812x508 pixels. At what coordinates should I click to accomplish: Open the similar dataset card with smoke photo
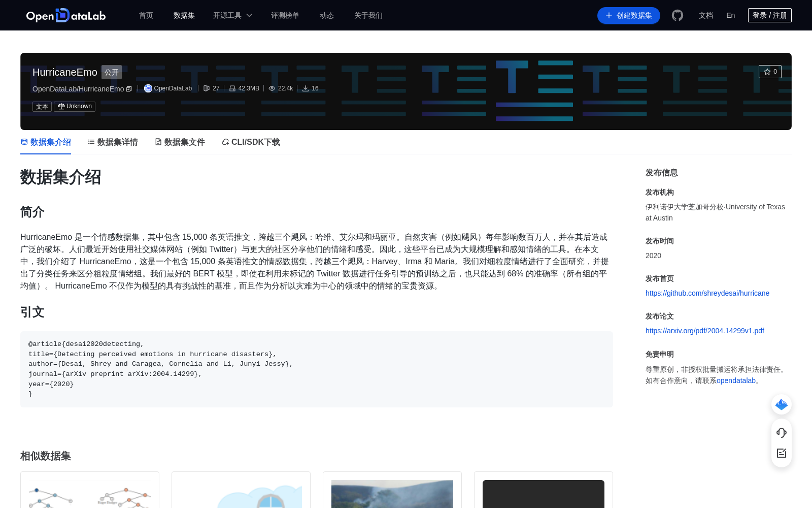392,490
